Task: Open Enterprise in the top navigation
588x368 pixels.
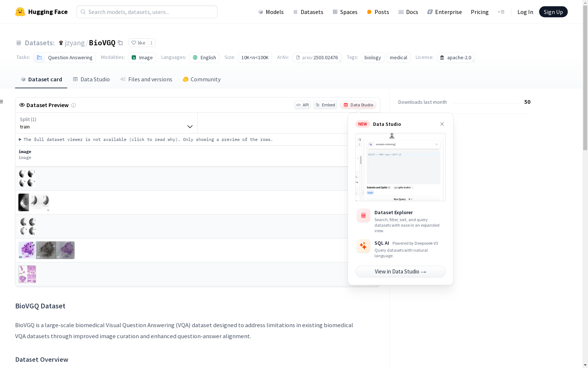Action: click(x=444, y=12)
